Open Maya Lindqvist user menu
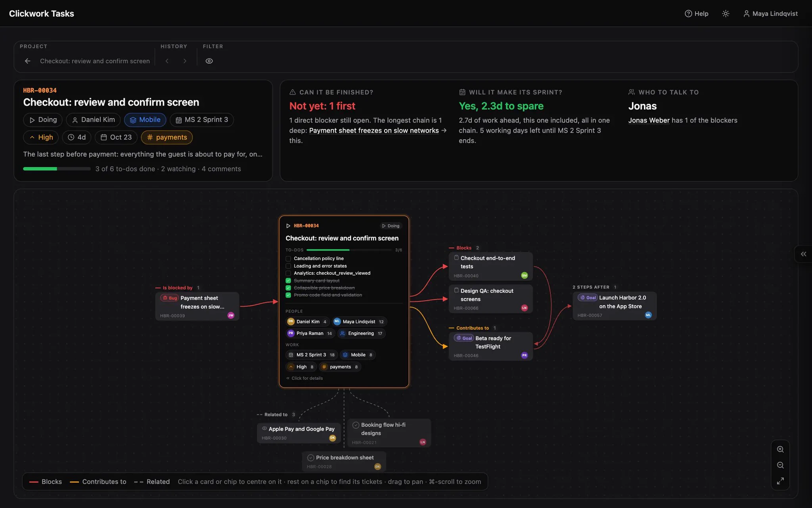Image resolution: width=812 pixels, height=508 pixels. (770, 13)
